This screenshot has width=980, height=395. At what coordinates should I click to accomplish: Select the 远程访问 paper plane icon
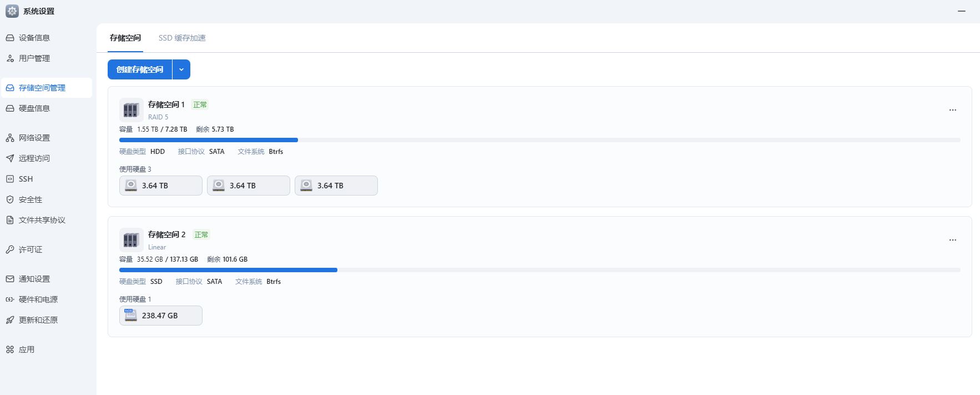[10, 158]
